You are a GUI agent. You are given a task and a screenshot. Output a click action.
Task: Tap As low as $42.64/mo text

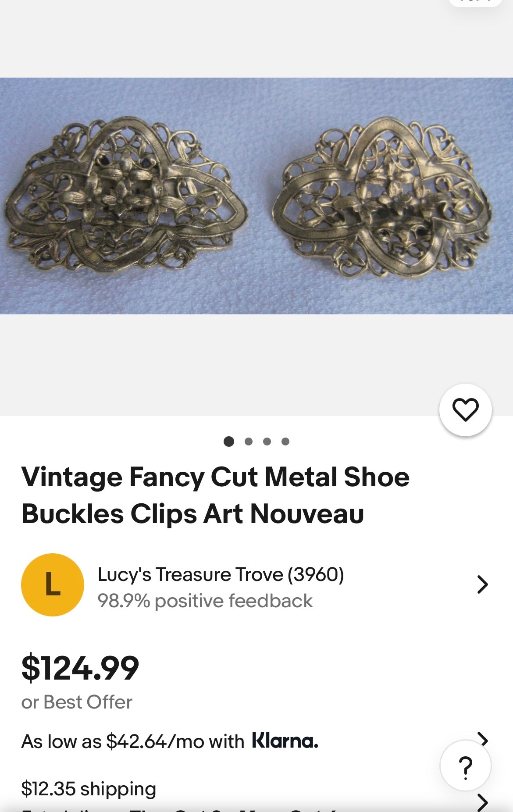[x=132, y=742]
